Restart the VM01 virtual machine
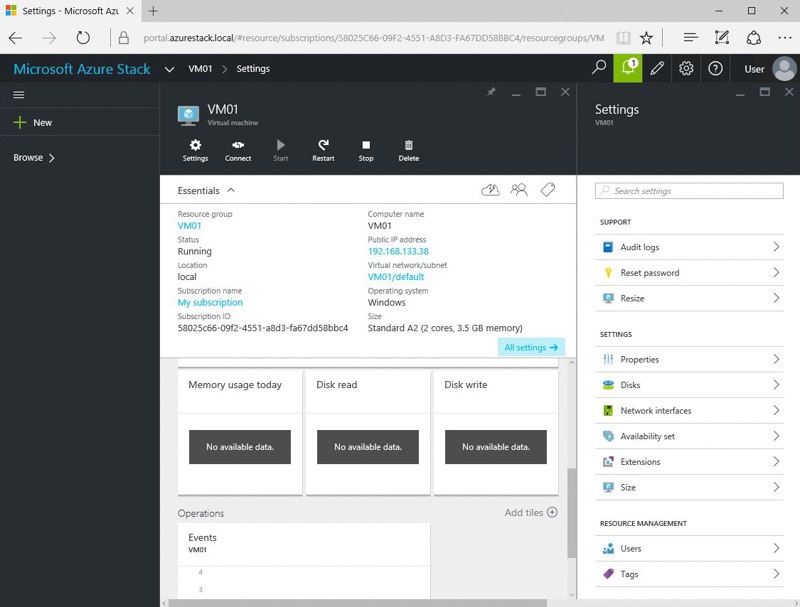 click(x=322, y=151)
